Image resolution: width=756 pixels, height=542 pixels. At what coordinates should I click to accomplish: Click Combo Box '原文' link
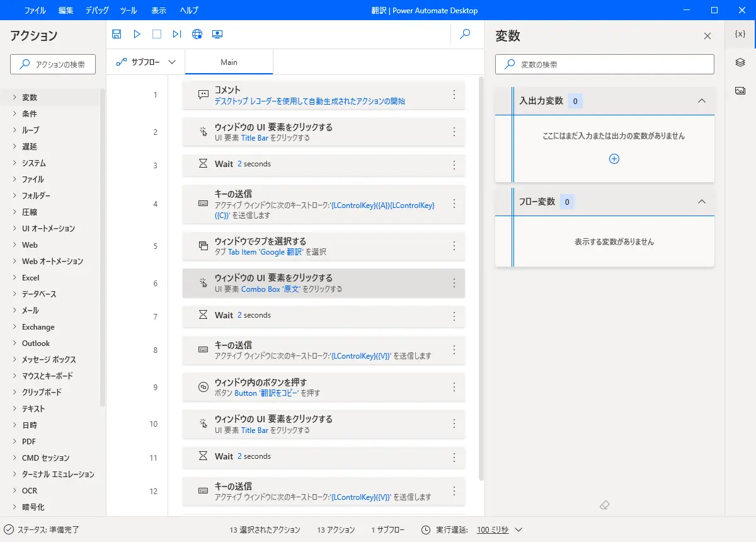272,289
